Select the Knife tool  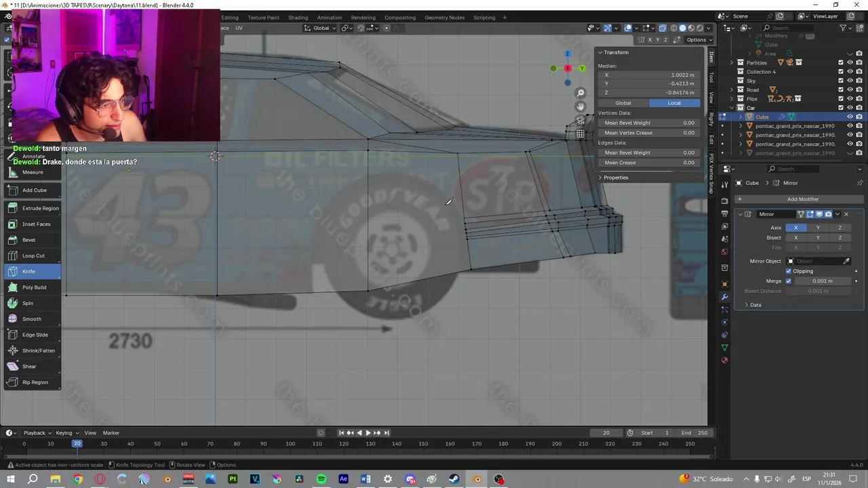(33, 272)
